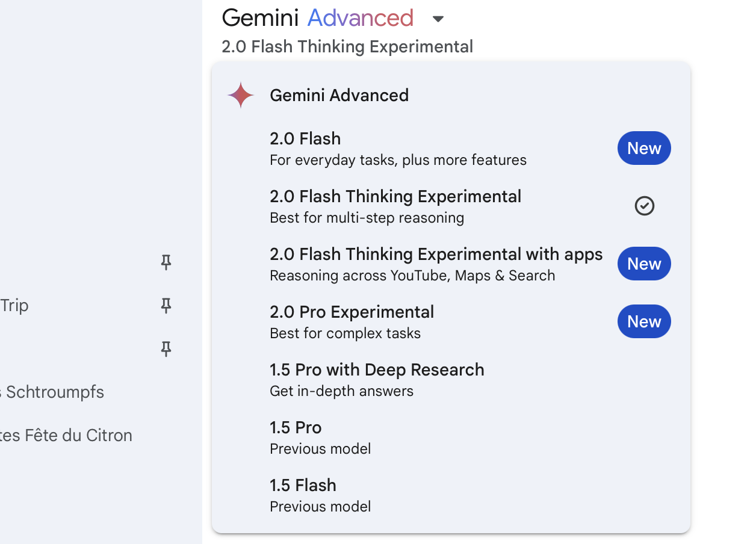Click the pin icon beside Trip chat
The height and width of the screenshot is (544, 756).
pyautogui.click(x=166, y=306)
